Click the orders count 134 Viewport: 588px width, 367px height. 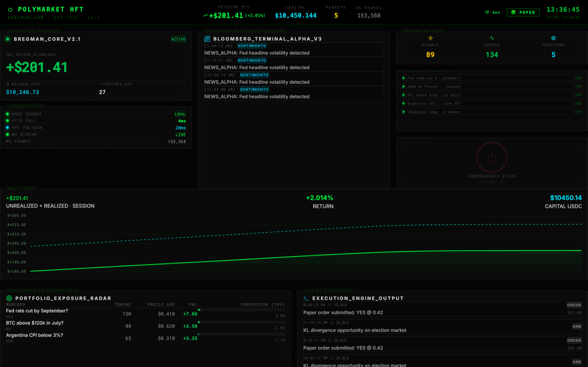click(x=492, y=55)
